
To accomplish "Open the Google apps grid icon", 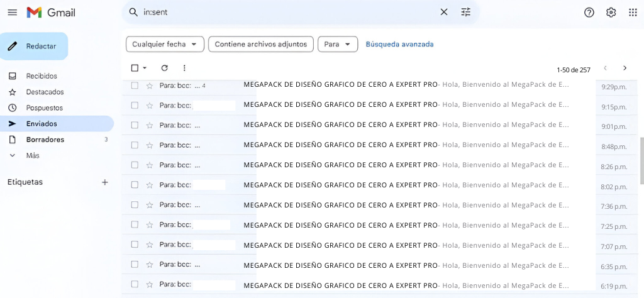I will pos(633,13).
